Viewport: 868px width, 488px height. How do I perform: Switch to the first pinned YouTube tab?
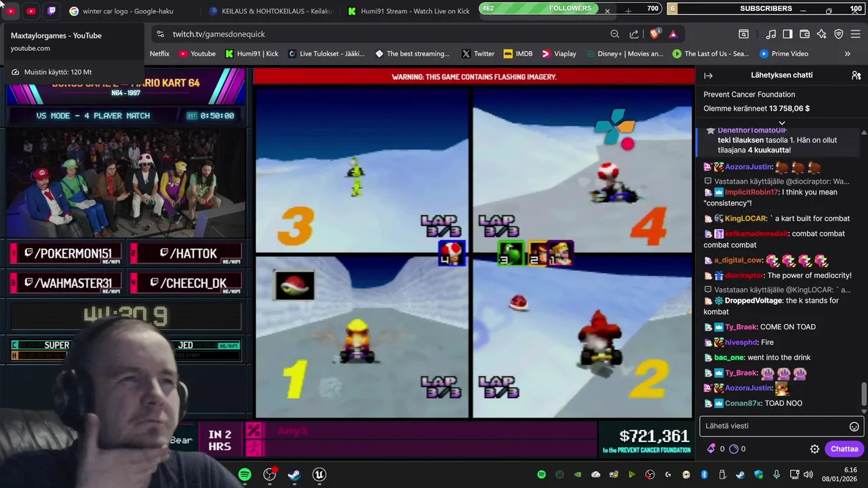tap(9, 11)
